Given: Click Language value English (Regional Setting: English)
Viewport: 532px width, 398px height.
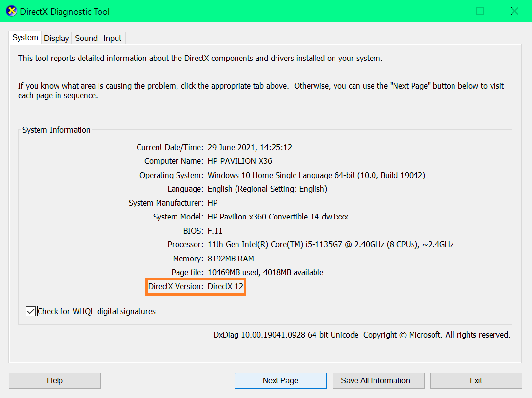Looking at the screenshot, I should [x=267, y=189].
